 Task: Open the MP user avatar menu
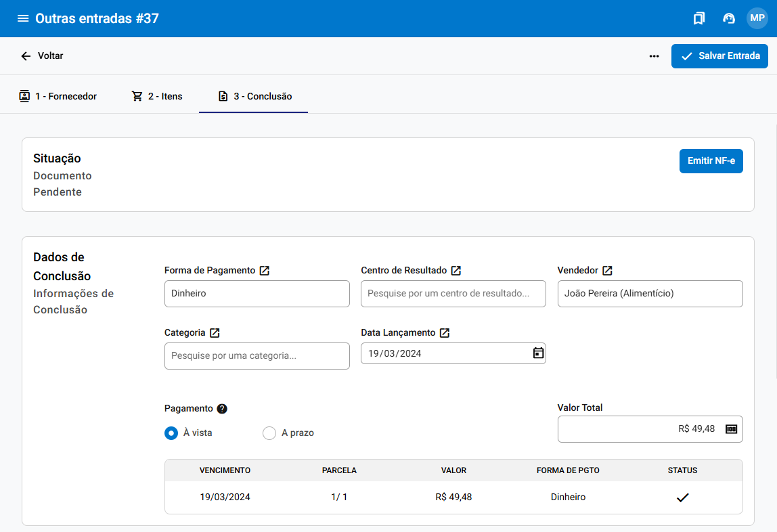point(757,18)
